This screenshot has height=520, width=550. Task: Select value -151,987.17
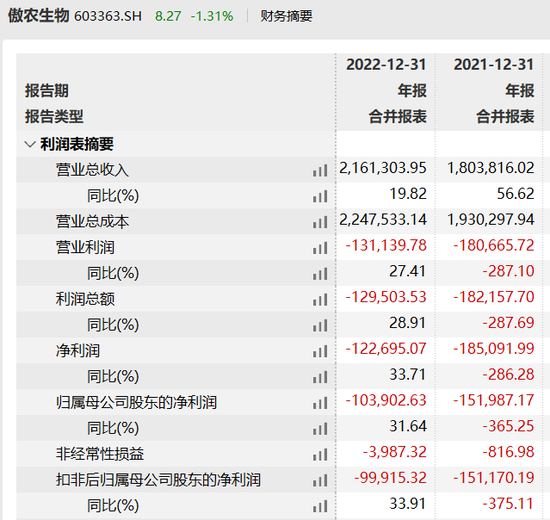[494, 400]
